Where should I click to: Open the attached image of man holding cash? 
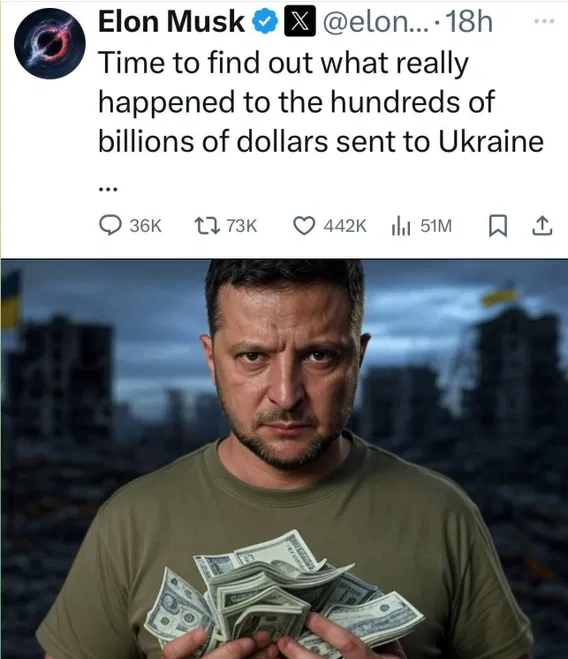(x=284, y=459)
